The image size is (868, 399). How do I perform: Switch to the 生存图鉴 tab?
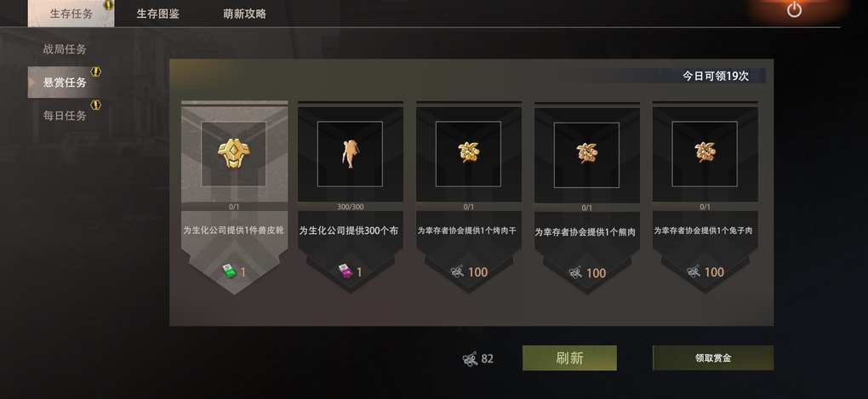157,14
